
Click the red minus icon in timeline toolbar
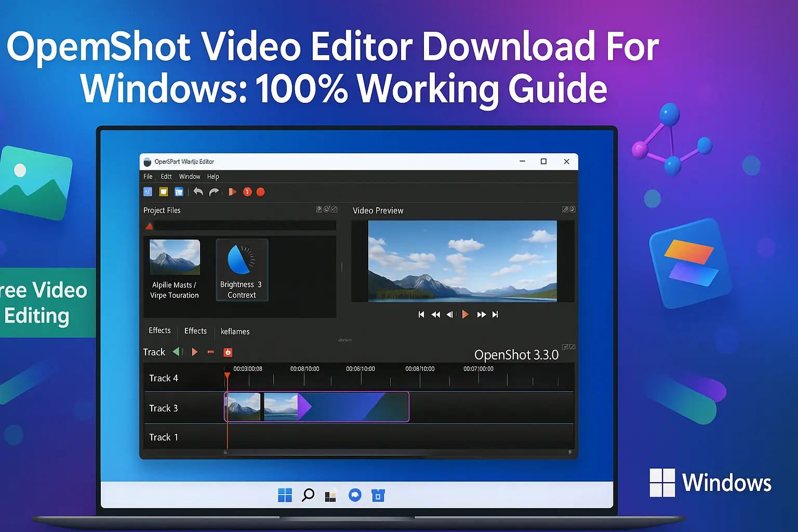pos(211,352)
